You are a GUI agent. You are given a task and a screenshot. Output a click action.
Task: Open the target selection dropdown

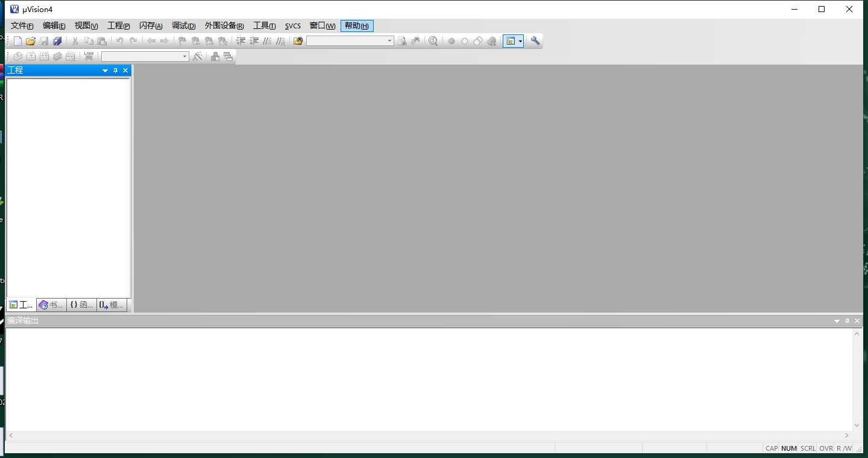point(184,56)
